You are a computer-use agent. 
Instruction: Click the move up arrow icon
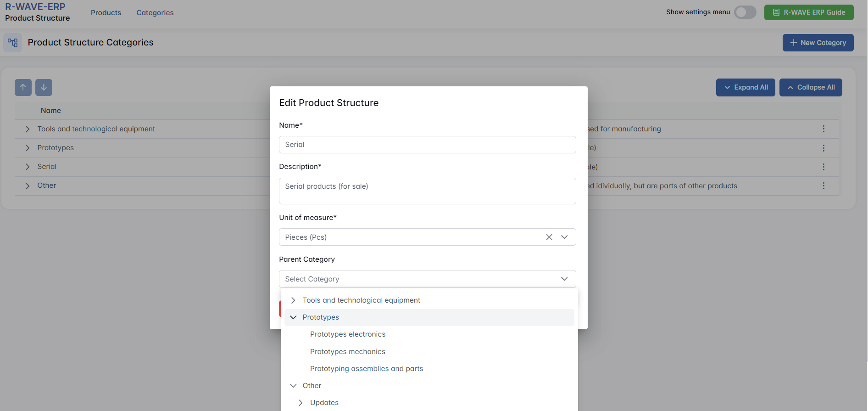coord(23,87)
